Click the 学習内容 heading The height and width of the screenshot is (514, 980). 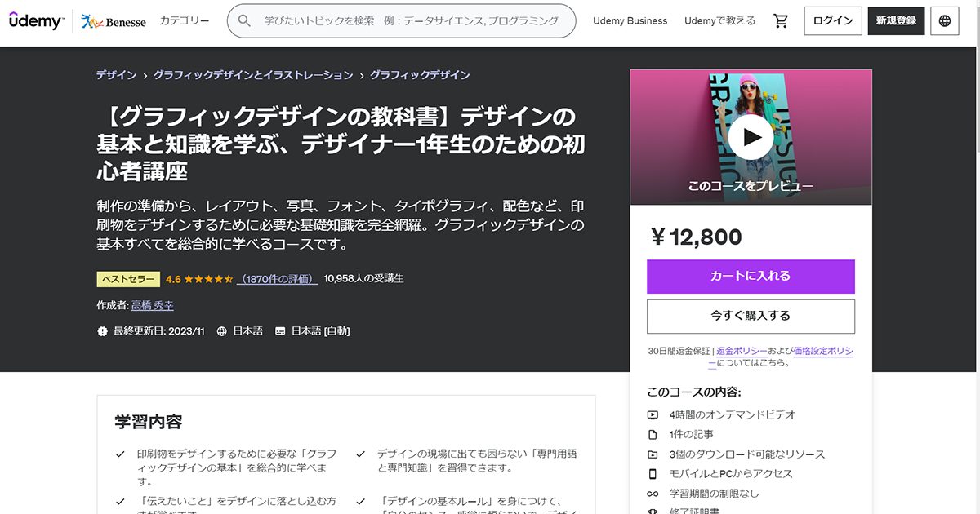tap(149, 422)
